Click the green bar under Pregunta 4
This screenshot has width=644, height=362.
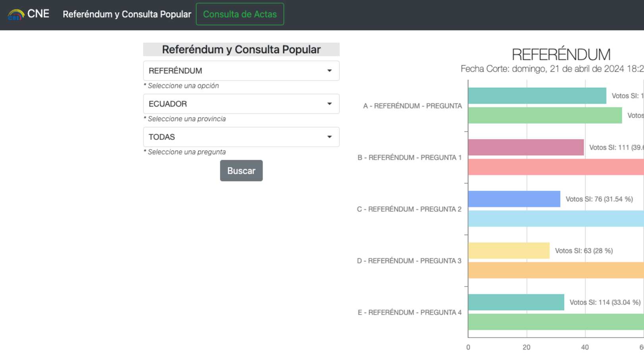[x=555, y=322]
